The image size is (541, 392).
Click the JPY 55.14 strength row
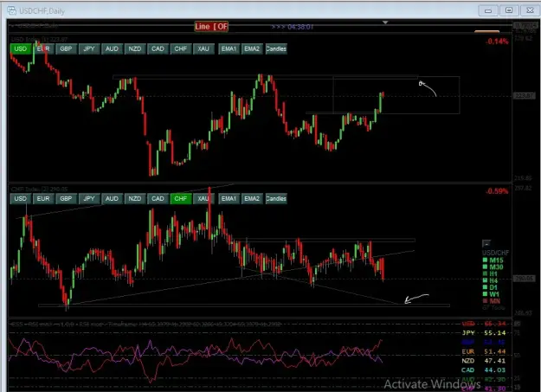(484, 333)
